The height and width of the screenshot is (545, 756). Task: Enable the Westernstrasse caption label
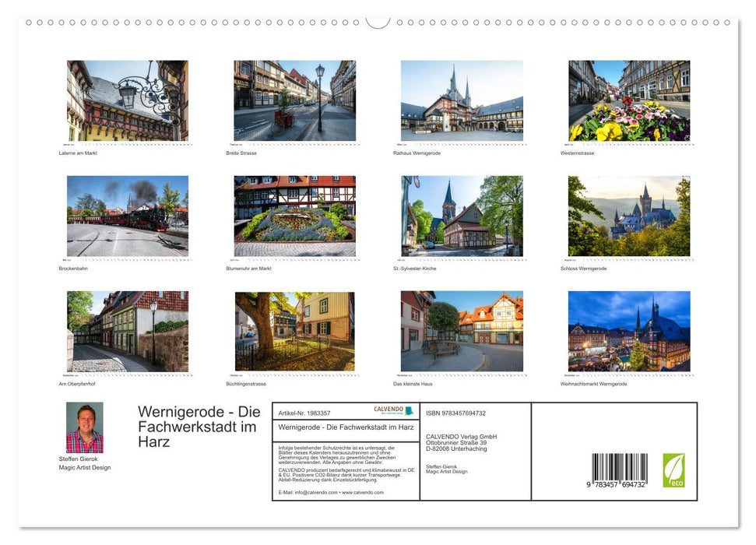click(578, 153)
